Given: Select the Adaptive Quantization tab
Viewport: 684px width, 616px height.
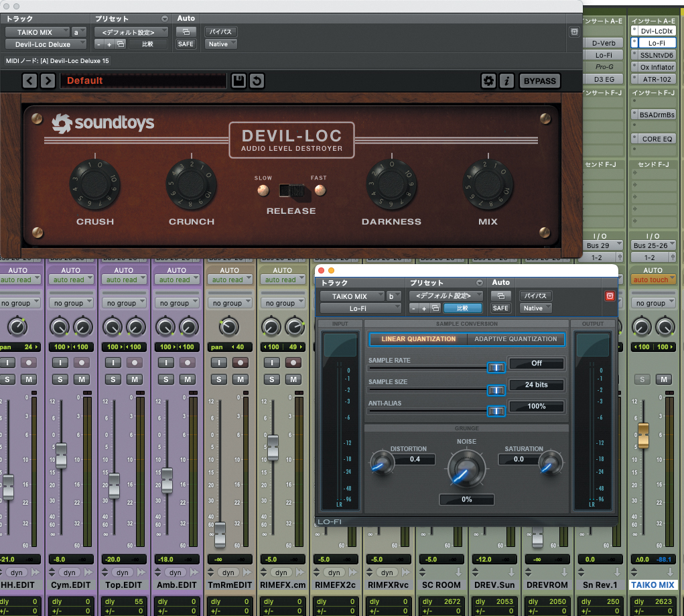Looking at the screenshot, I should point(516,338).
